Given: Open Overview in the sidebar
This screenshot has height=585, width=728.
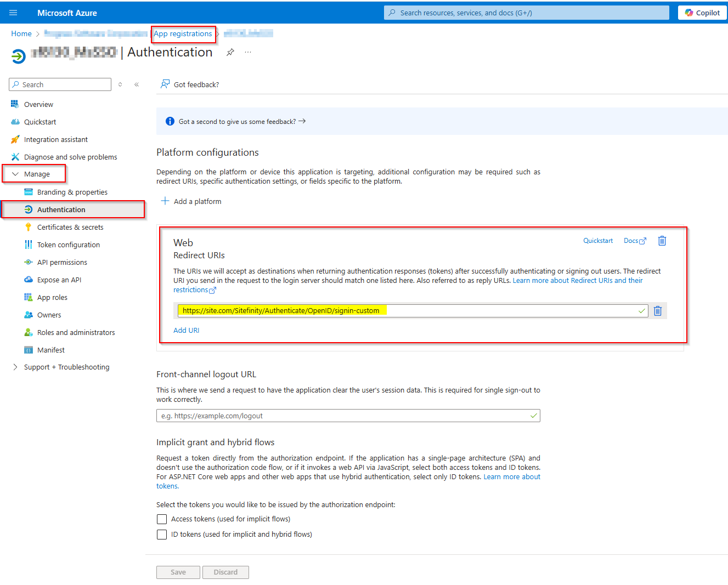Looking at the screenshot, I should coord(38,104).
